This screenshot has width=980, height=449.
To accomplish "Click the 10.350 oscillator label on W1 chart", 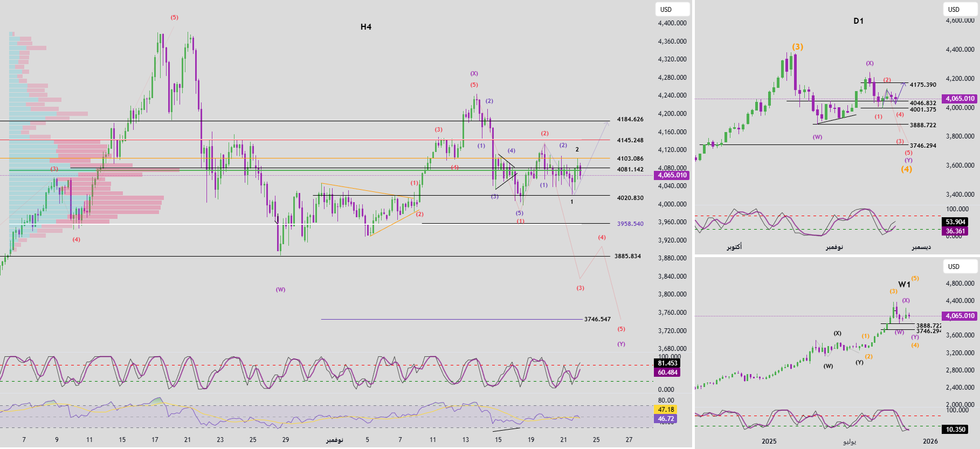I will 955,430.
